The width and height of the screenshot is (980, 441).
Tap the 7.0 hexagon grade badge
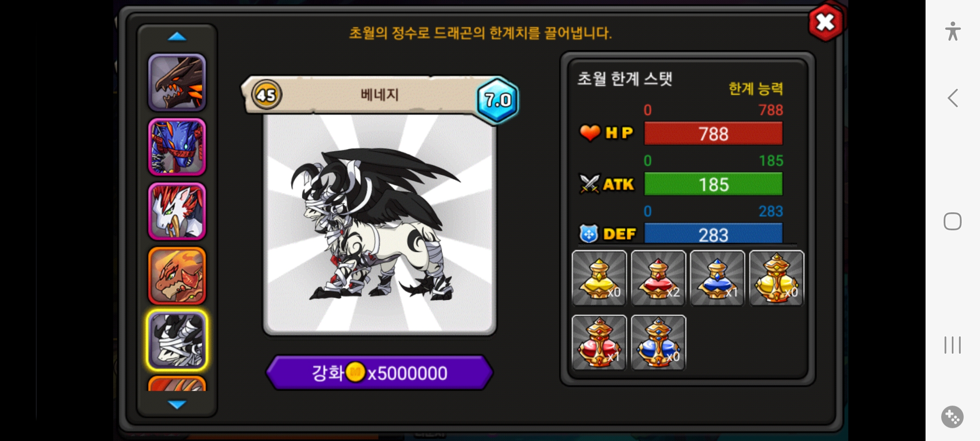coord(498,100)
